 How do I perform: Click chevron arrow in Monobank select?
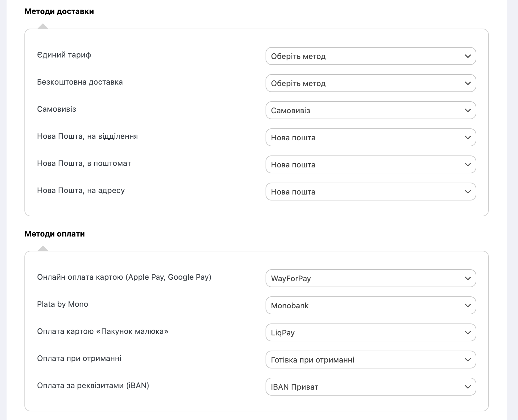[x=468, y=305]
